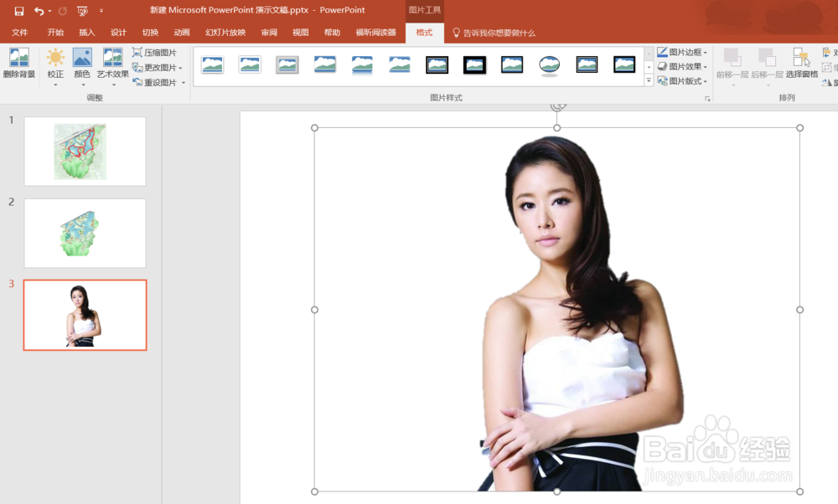Select slide 1 thumbnail with map

click(85, 151)
